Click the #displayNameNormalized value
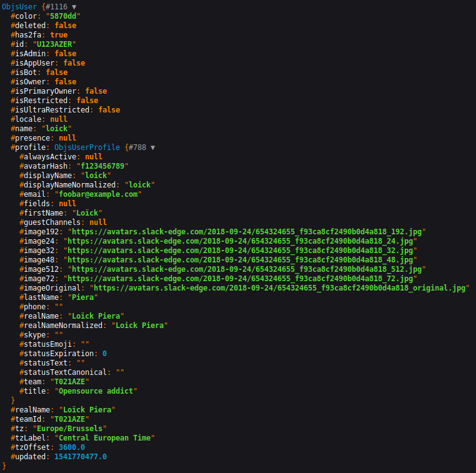 [x=140, y=185]
